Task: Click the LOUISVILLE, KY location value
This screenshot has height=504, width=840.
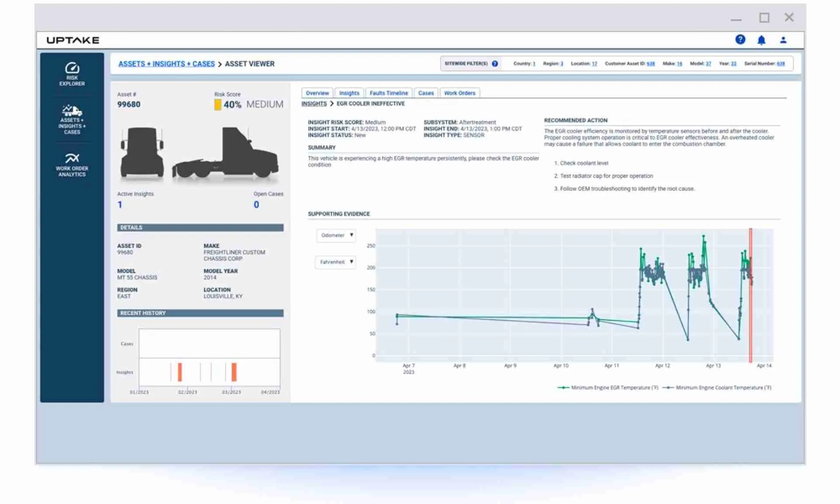Action: tap(223, 297)
